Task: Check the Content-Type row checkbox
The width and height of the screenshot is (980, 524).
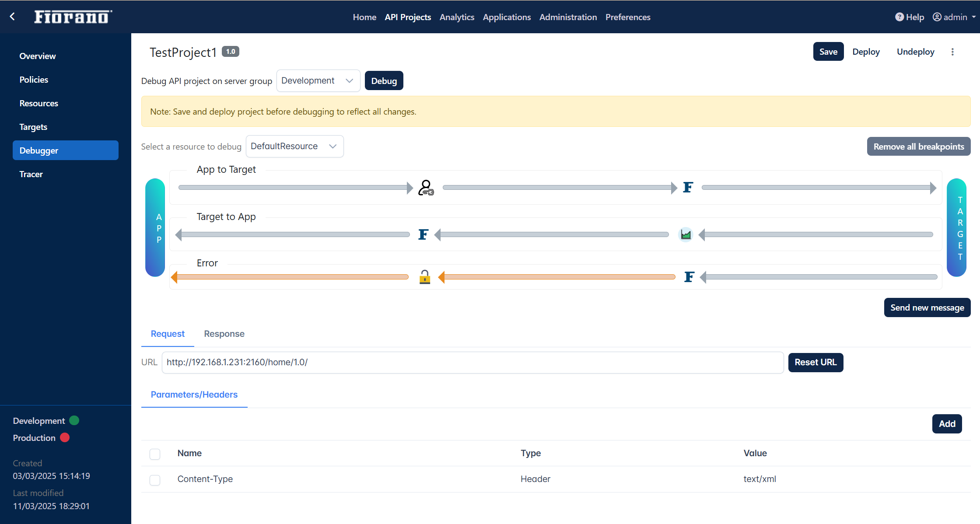Action: [x=155, y=480]
